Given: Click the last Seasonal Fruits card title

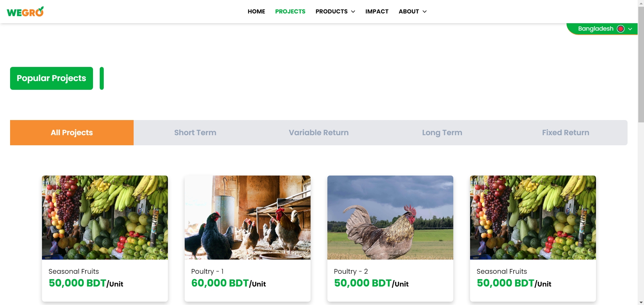Looking at the screenshot, I should (502, 271).
